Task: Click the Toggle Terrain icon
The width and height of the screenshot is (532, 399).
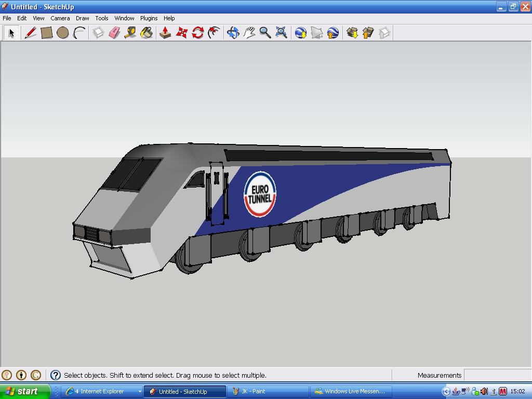Action: coord(317,33)
